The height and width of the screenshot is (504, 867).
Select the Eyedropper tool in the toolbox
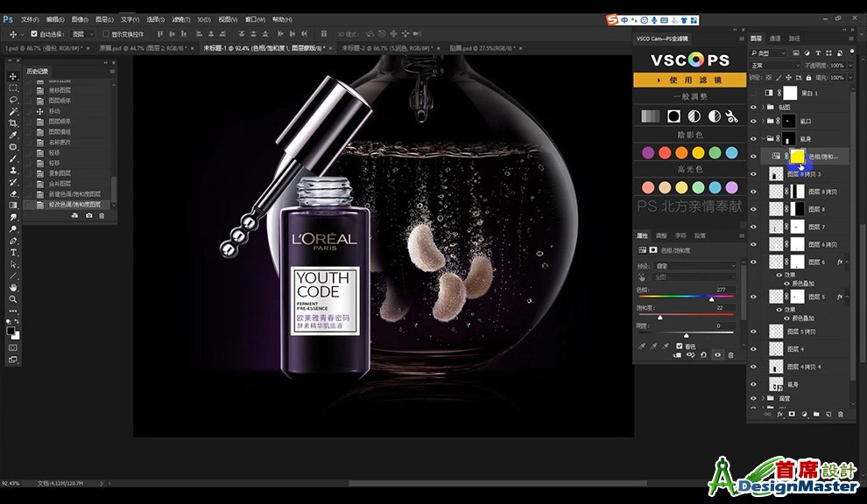pyautogui.click(x=13, y=135)
